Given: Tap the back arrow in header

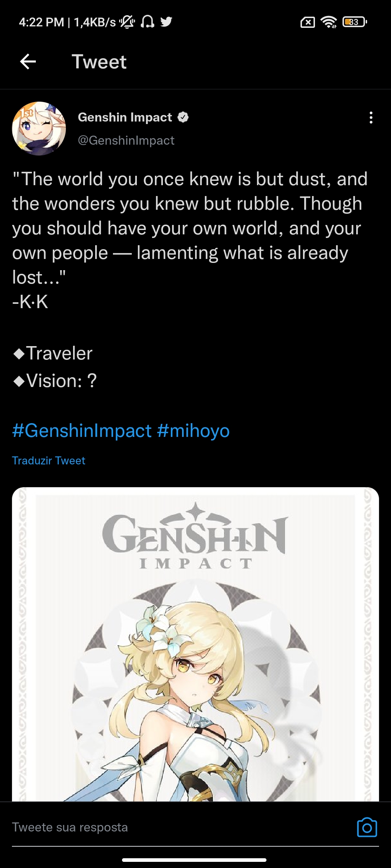Looking at the screenshot, I should pyautogui.click(x=28, y=61).
